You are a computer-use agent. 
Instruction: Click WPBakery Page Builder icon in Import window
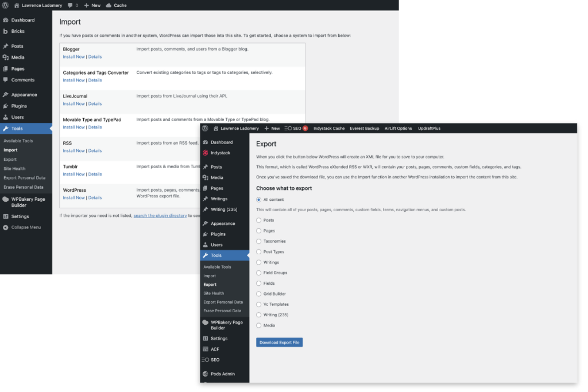tap(6, 199)
